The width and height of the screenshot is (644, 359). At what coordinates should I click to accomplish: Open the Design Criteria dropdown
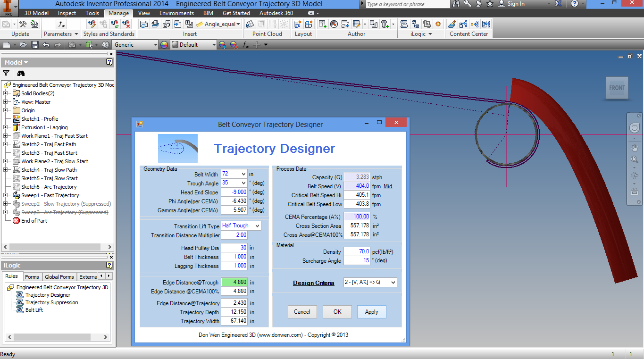point(393,283)
